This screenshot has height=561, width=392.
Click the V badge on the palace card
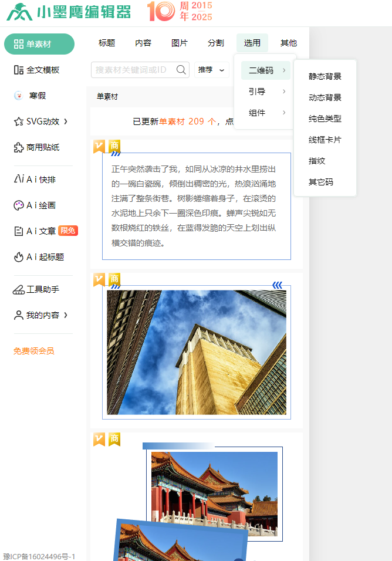click(99, 440)
